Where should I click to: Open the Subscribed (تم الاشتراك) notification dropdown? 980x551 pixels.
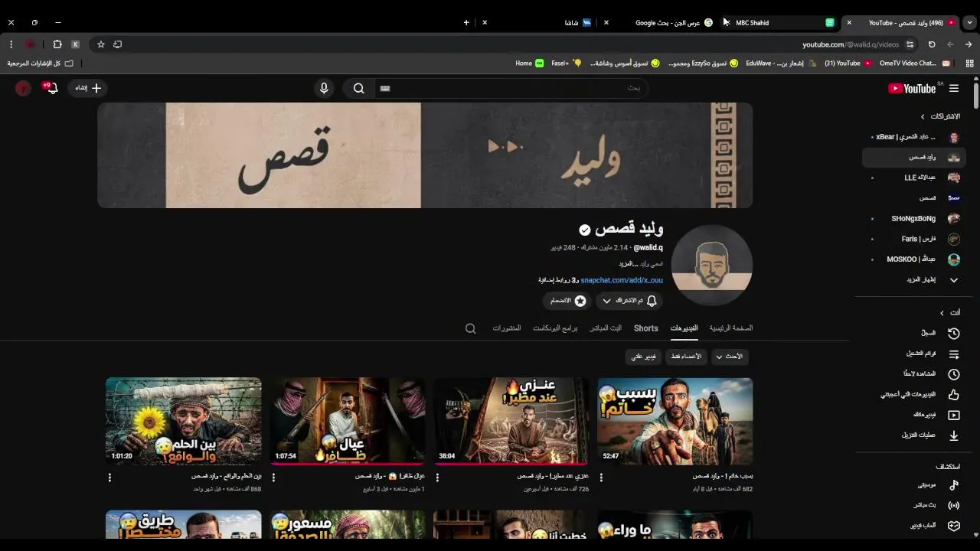pyautogui.click(x=629, y=301)
